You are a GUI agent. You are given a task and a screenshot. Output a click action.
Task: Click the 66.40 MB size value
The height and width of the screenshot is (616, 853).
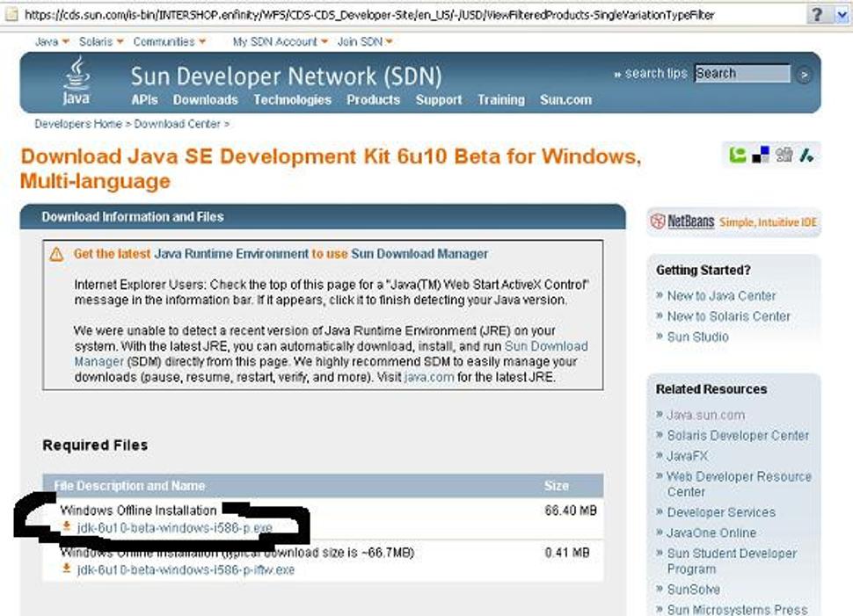tap(571, 511)
